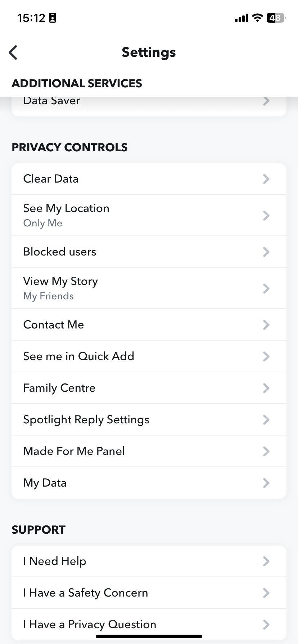The width and height of the screenshot is (298, 644).
Task: Tap the home indicator bar
Action: tap(149, 636)
